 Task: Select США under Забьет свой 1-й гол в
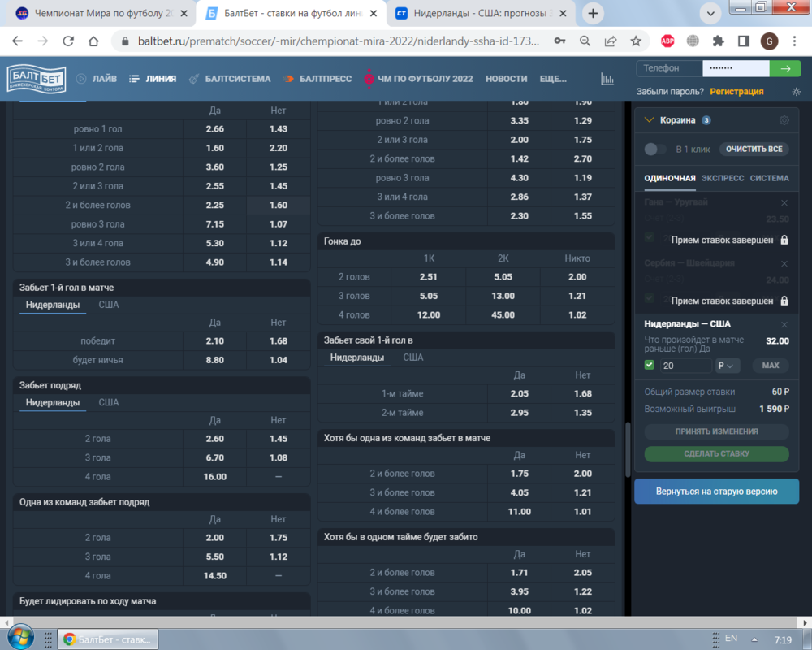(x=413, y=357)
